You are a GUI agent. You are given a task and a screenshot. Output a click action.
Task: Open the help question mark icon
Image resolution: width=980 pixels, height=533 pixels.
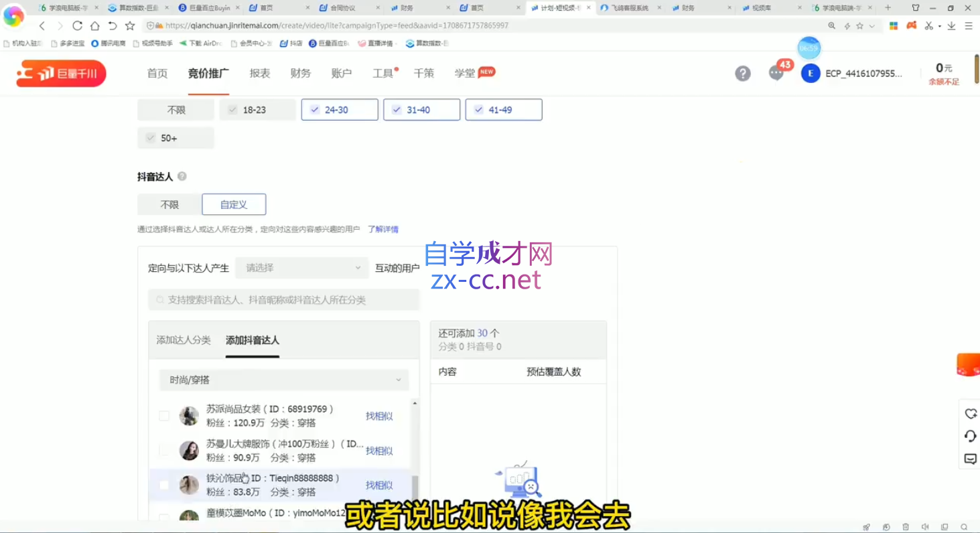[742, 74]
